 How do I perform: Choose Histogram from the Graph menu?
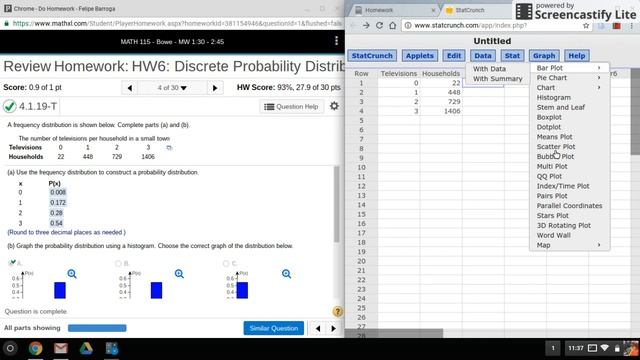[x=553, y=98]
